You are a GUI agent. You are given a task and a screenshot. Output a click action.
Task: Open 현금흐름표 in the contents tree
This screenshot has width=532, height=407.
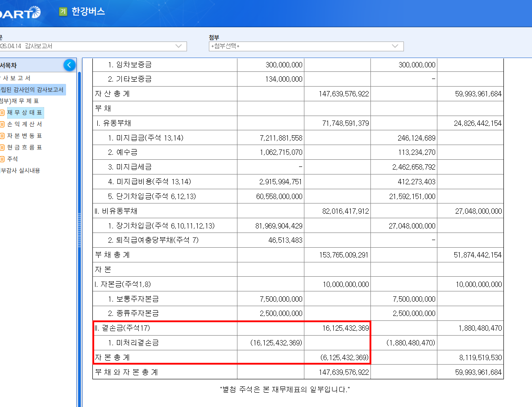[25, 147]
